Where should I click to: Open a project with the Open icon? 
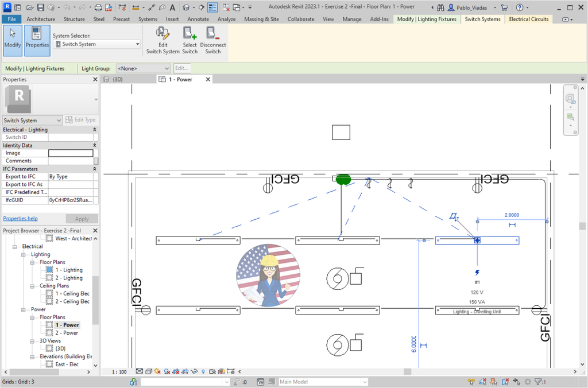coord(30,7)
